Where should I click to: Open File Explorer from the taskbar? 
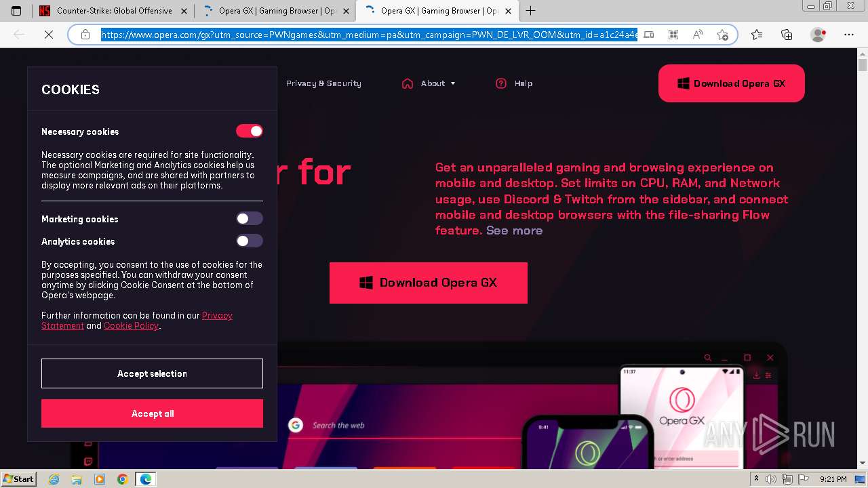click(x=77, y=479)
